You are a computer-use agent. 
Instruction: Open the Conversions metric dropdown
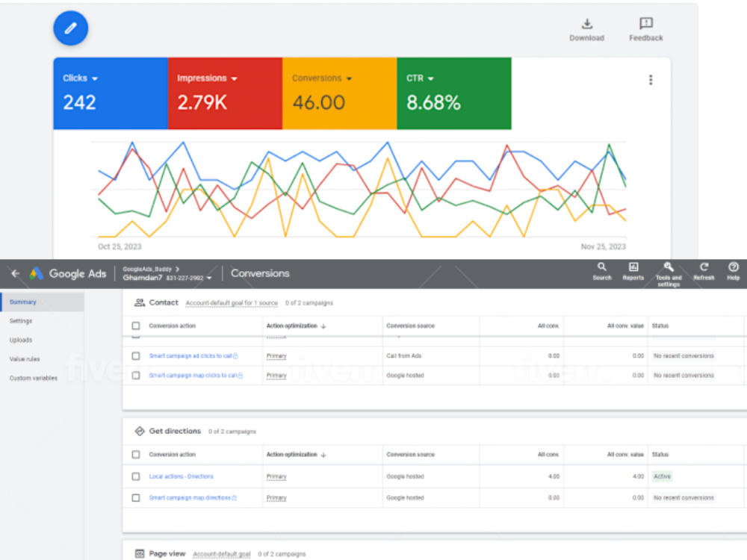pyautogui.click(x=349, y=78)
